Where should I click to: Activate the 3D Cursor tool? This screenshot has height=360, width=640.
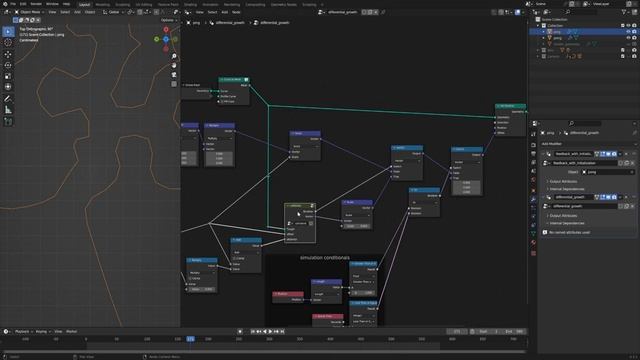coord(8,42)
